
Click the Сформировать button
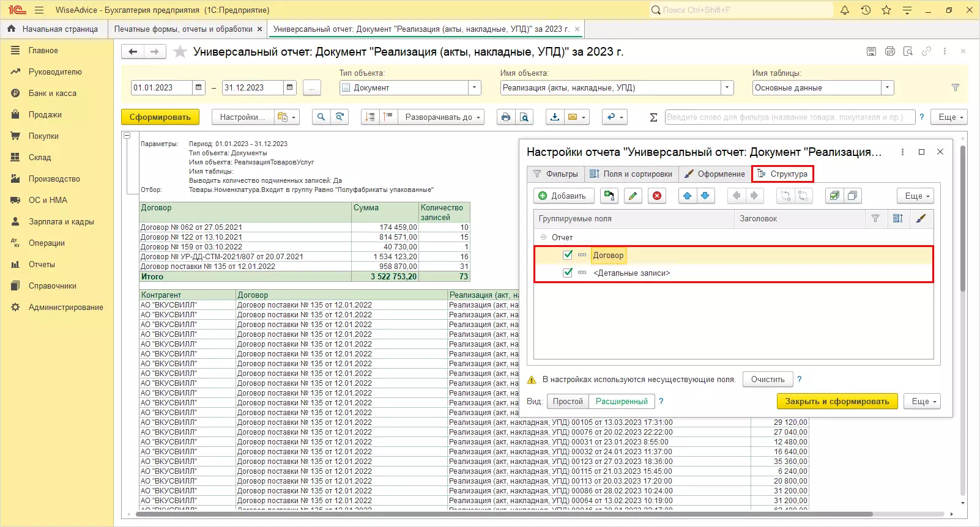click(160, 117)
